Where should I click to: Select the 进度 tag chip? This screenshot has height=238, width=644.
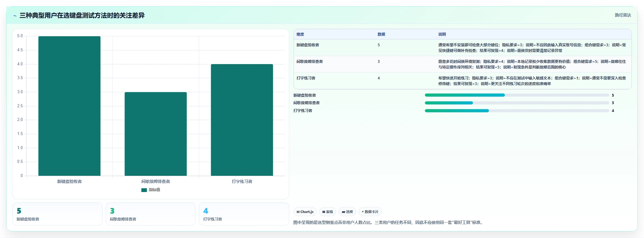pyautogui.click(x=347, y=212)
